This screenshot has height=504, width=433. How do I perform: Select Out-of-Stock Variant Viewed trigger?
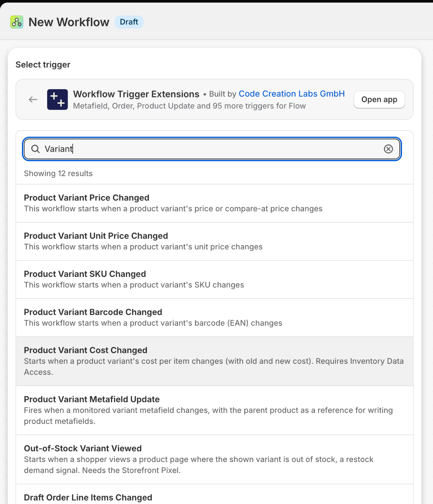click(214, 459)
